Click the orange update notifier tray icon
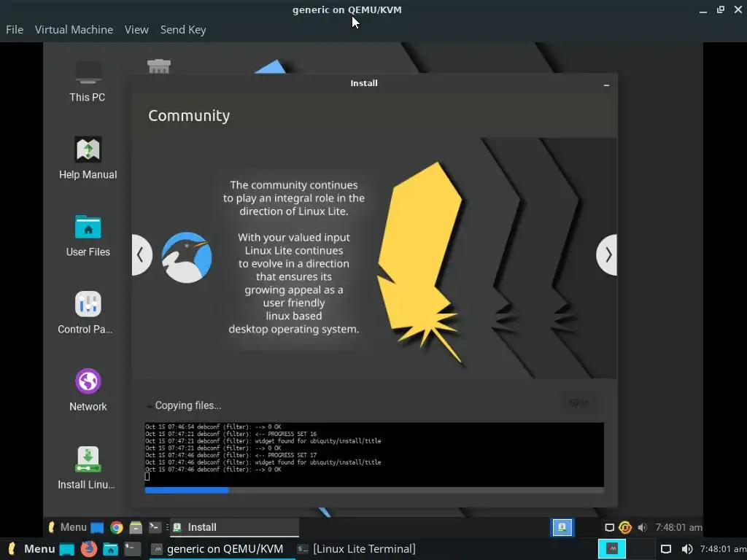 (625, 528)
